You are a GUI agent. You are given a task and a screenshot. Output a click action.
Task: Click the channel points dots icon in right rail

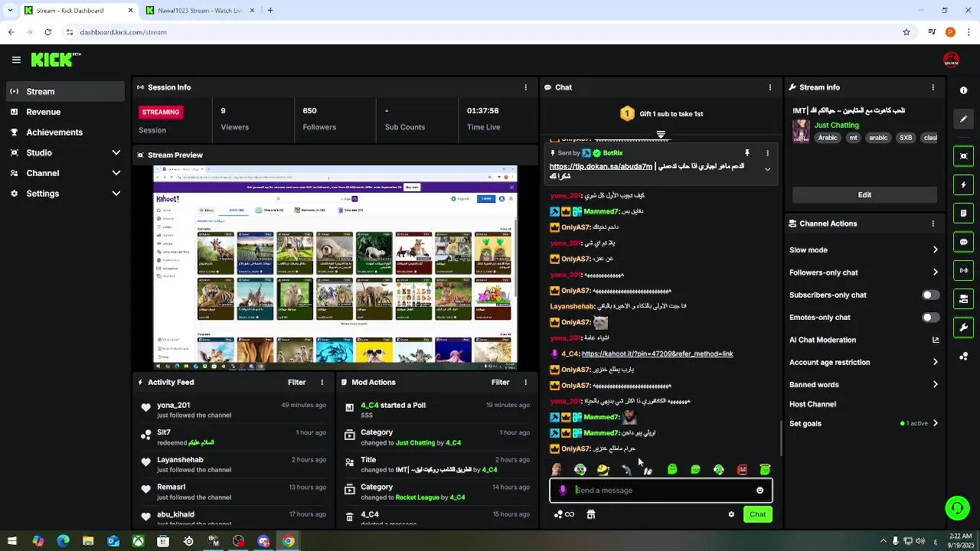tap(963, 356)
